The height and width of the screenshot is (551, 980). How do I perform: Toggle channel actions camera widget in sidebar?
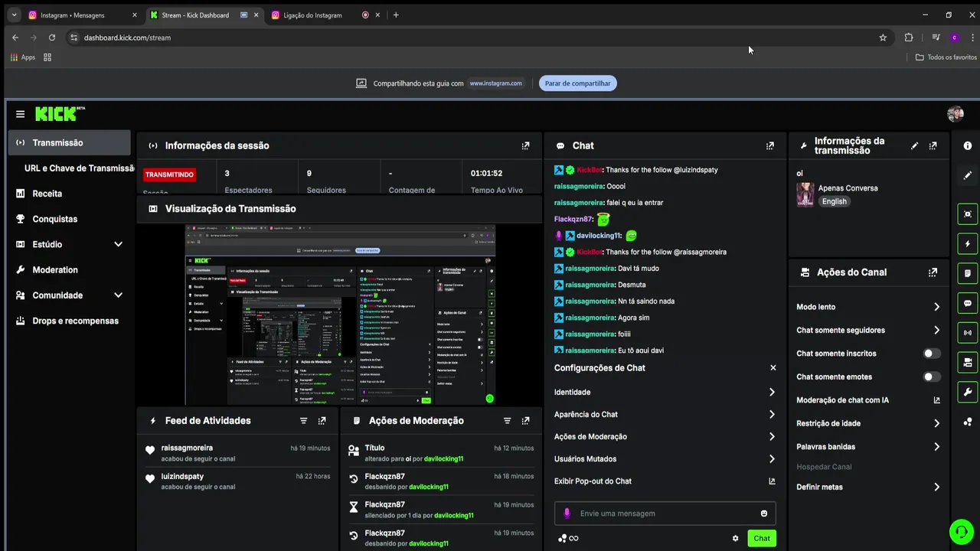tap(968, 362)
